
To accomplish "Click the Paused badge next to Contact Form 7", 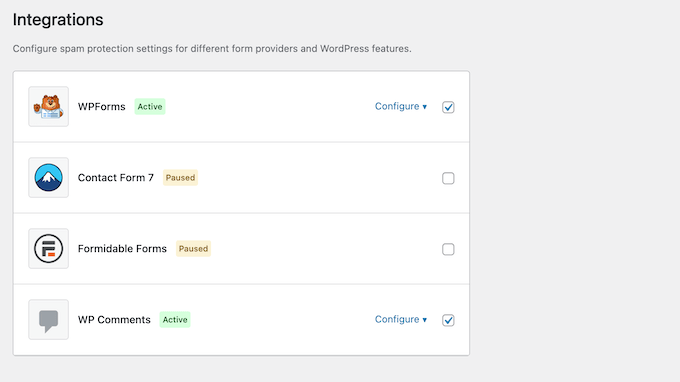I will click(180, 178).
